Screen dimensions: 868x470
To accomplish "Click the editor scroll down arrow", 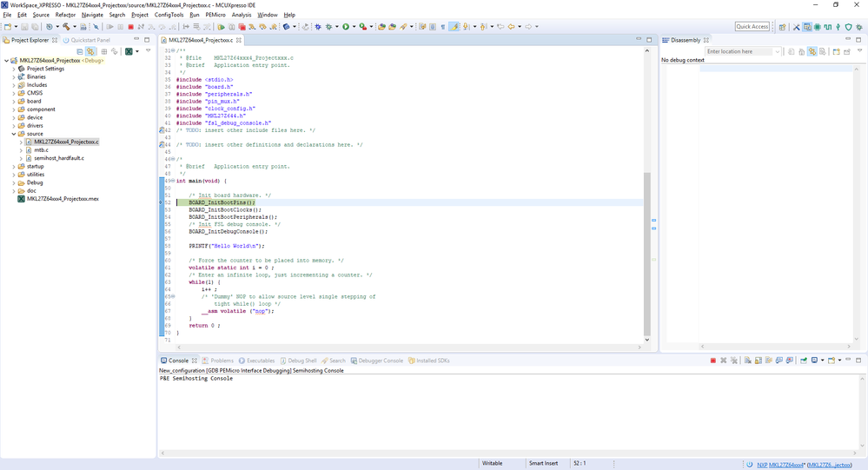I will point(646,340).
